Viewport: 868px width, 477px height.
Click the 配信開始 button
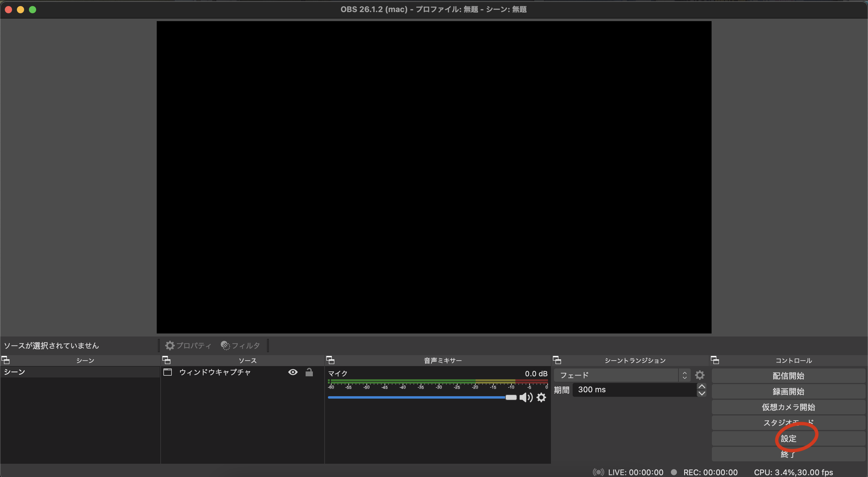coord(788,375)
